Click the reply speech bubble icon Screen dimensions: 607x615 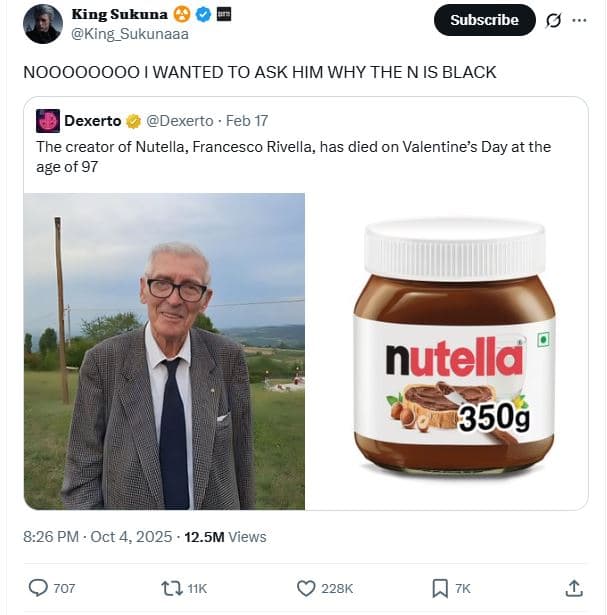pos(38,588)
